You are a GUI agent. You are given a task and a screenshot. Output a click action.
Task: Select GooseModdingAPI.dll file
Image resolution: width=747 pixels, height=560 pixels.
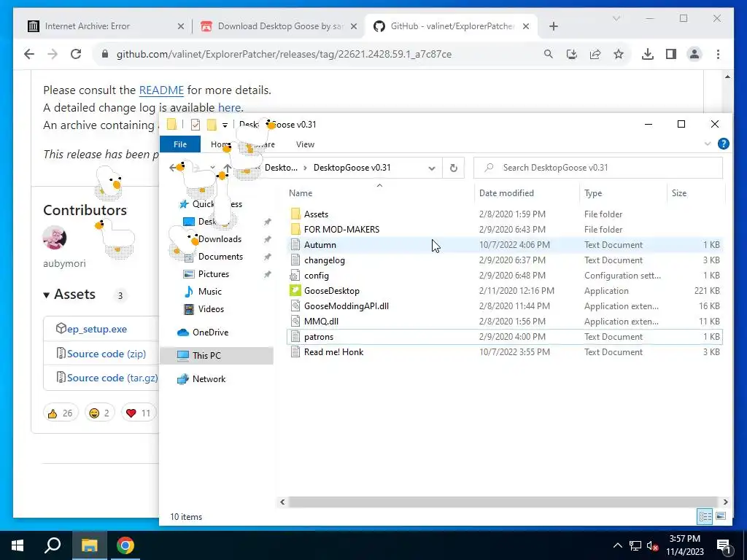coord(347,306)
